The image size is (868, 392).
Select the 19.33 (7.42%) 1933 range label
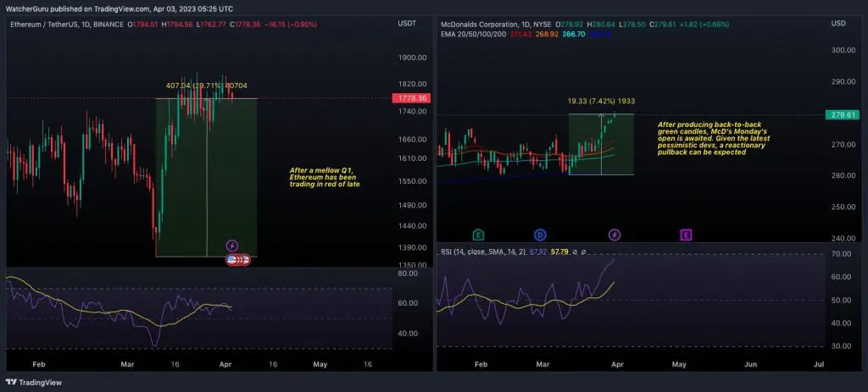coord(601,102)
